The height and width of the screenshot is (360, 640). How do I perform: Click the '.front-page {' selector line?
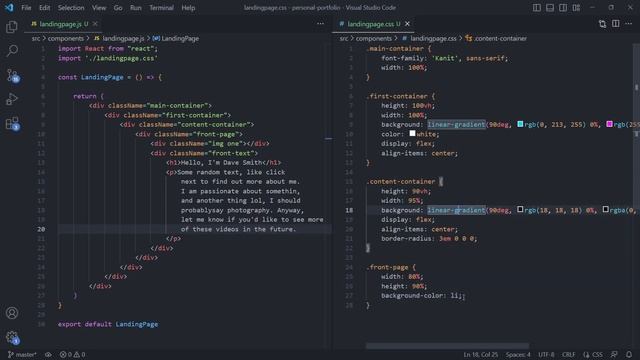[x=391, y=267]
